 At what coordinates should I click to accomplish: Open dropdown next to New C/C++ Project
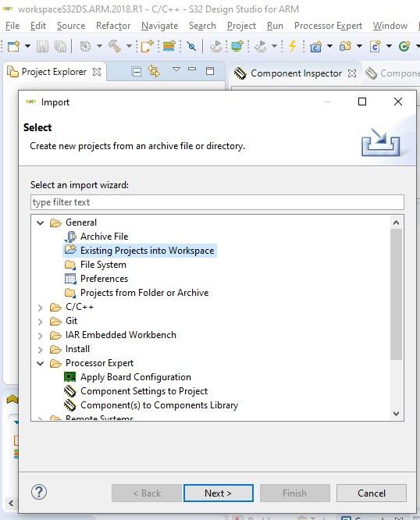click(329, 46)
